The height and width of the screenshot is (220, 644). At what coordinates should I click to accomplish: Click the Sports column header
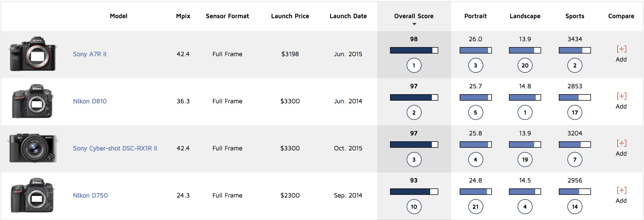[575, 16]
